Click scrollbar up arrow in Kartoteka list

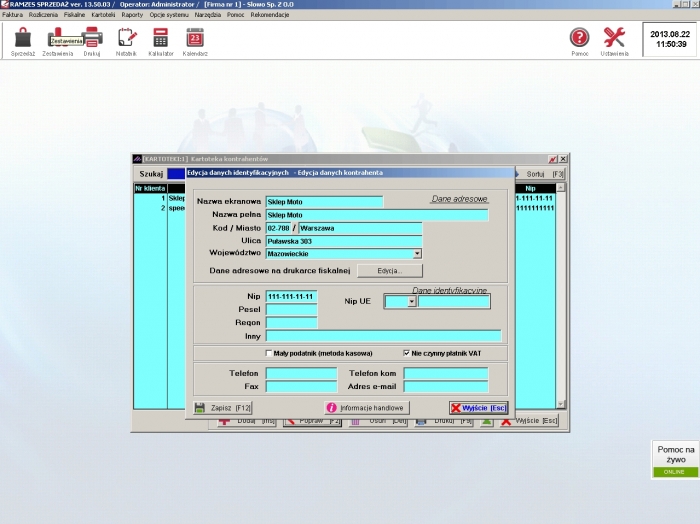(561, 187)
